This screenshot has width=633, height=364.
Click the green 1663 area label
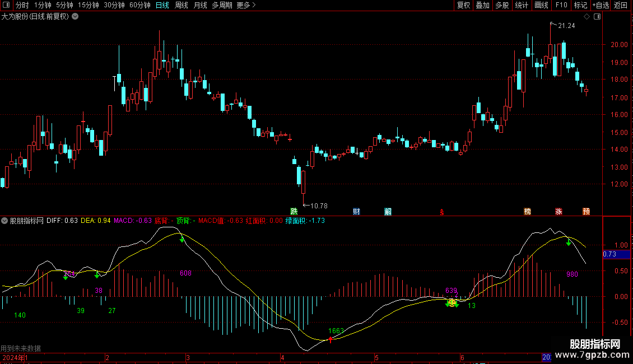(x=336, y=331)
